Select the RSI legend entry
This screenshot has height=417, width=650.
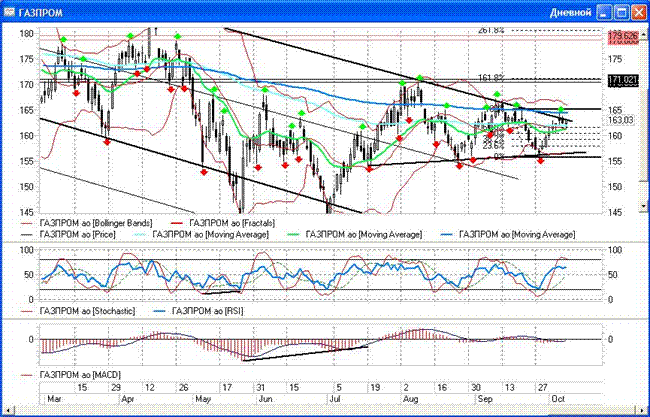point(198,311)
